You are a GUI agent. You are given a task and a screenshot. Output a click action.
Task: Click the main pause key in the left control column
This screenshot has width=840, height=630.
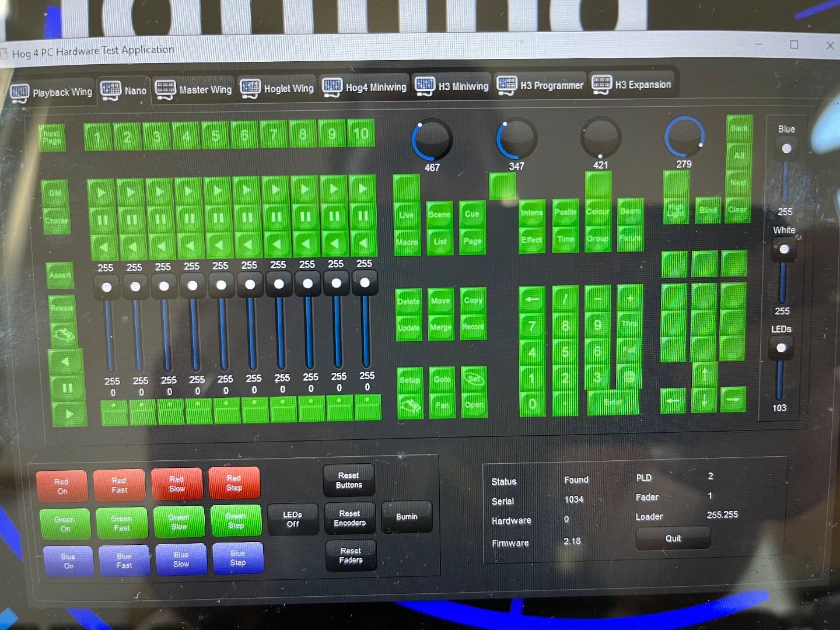(66, 388)
